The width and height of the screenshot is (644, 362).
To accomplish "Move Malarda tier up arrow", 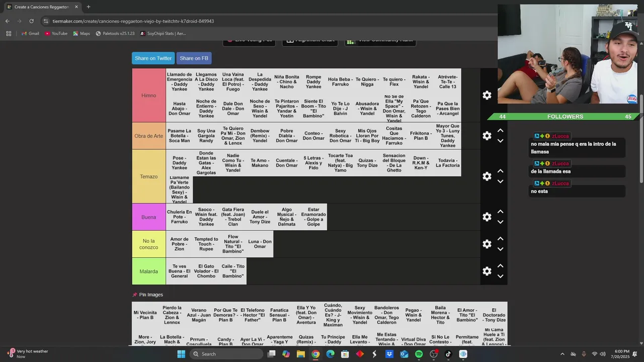I will pyautogui.click(x=500, y=266).
